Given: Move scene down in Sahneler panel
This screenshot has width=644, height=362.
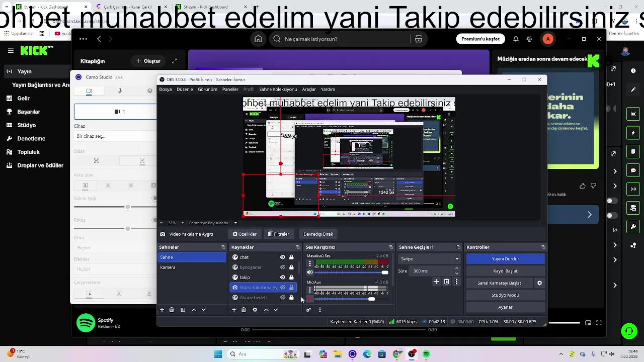Looking at the screenshot, I should pos(204,310).
